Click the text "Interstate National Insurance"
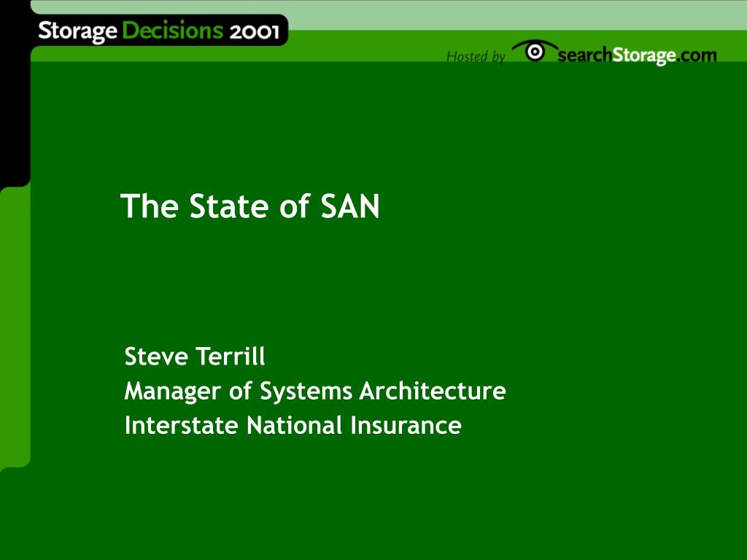 (x=293, y=425)
